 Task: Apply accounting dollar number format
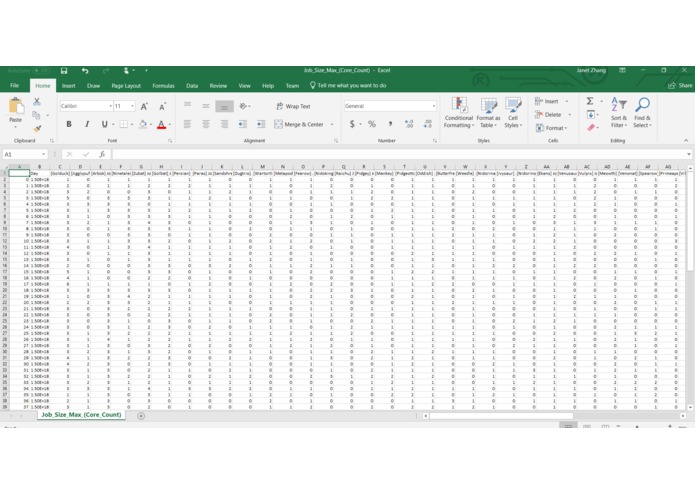pyautogui.click(x=352, y=124)
